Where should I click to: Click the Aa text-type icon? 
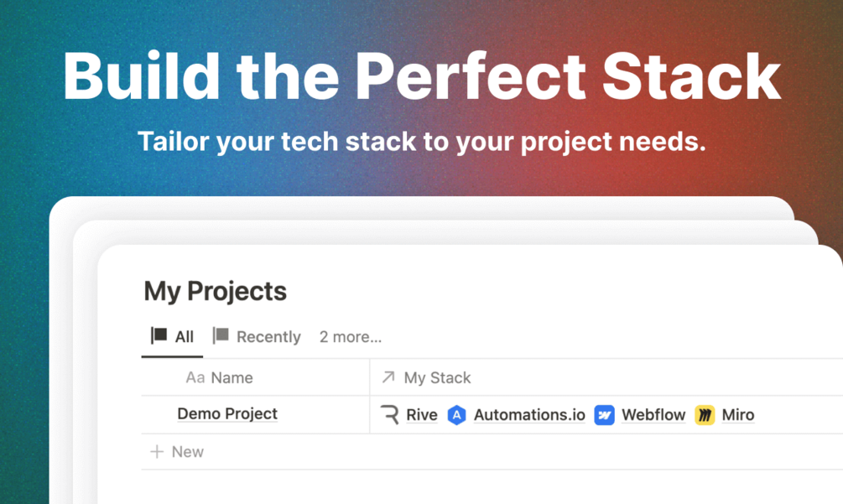pyautogui.click(x=195, y=377)
